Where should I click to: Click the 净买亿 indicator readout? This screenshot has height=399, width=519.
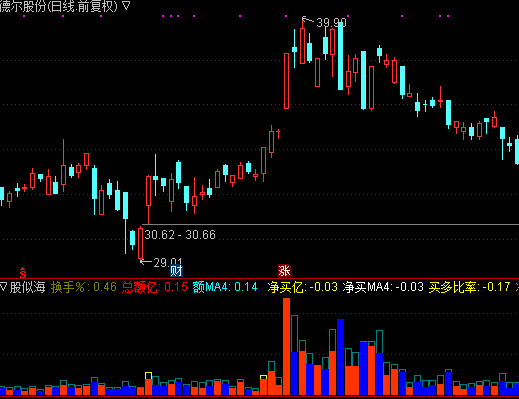coord(303,287)
